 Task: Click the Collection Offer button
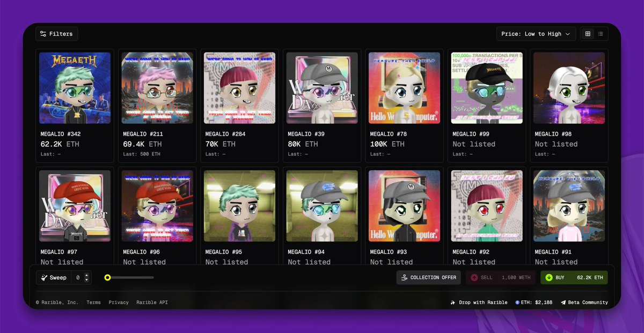coord(428,277)
